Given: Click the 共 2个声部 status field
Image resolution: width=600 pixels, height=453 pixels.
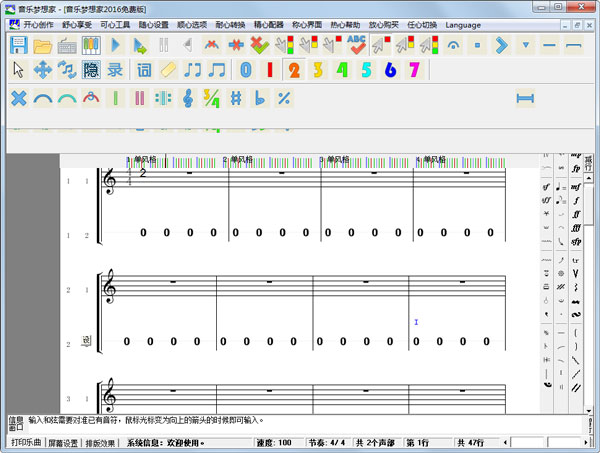Looking at the screenshot, I should pyautogui.click(x=375, y=443).
